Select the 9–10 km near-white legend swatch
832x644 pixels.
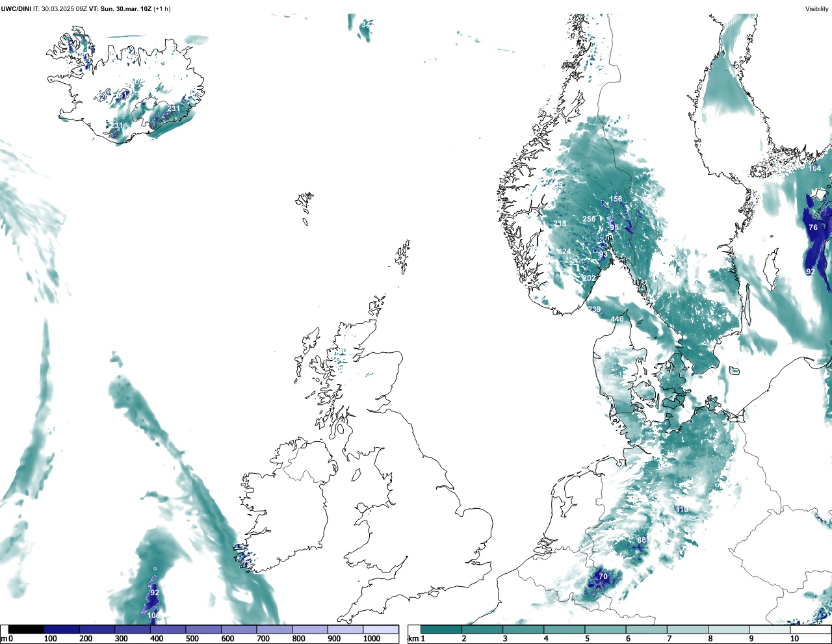(770, 630)
